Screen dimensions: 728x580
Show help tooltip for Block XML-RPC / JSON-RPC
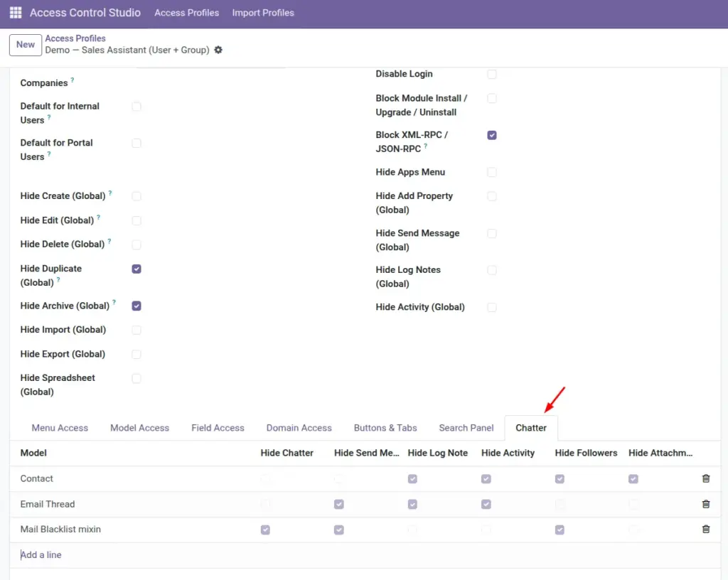tap(425, 146)
